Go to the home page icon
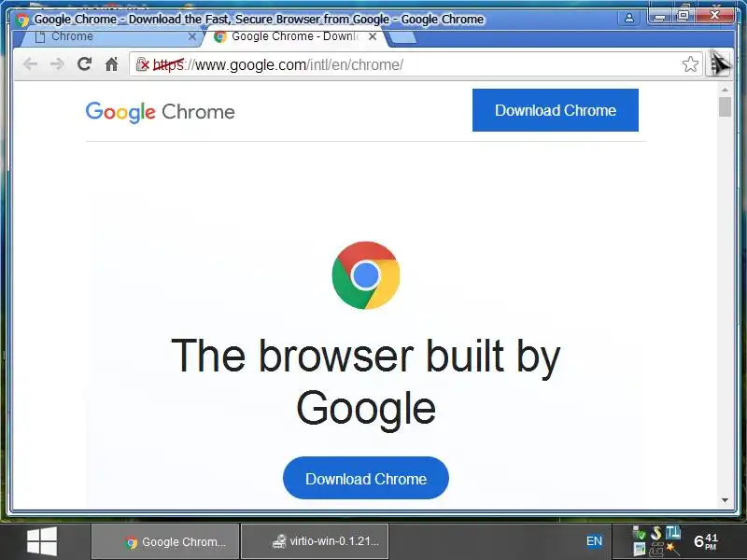This screenshot has width=747, height=560. point(111,63)
